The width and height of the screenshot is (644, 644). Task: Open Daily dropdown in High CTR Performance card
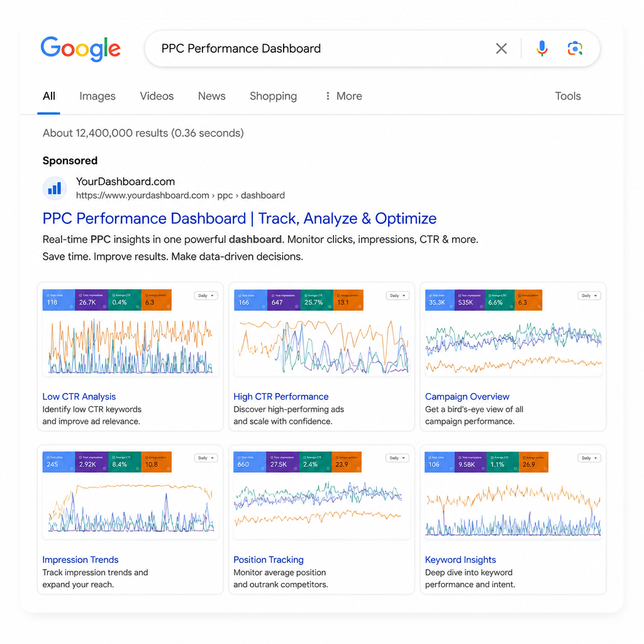tap(397, 296)
